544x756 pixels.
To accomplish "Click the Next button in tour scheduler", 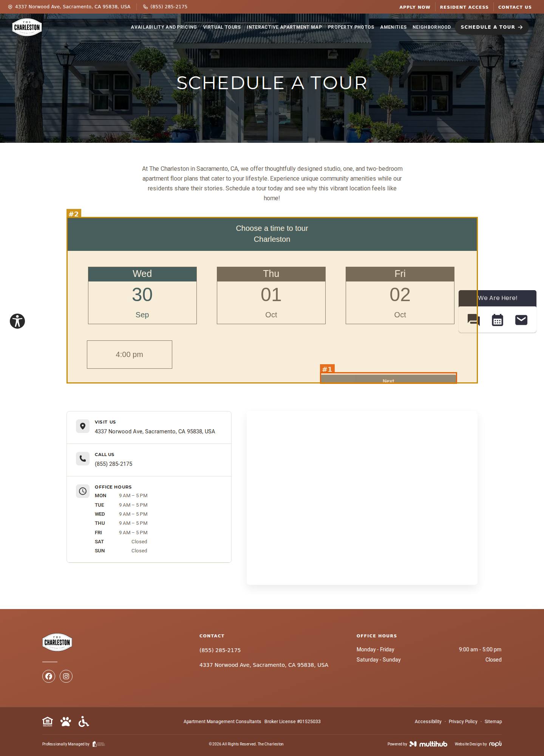I will pos(388,379).
